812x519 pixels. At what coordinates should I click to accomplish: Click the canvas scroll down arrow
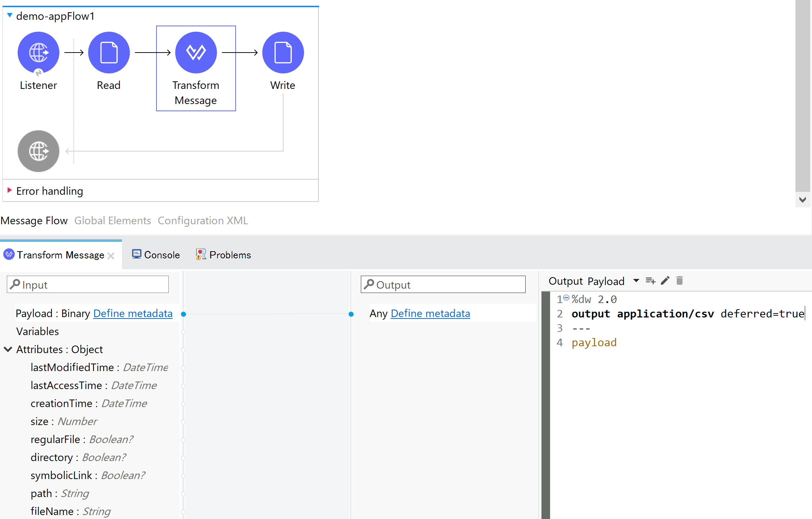(802, 200)
